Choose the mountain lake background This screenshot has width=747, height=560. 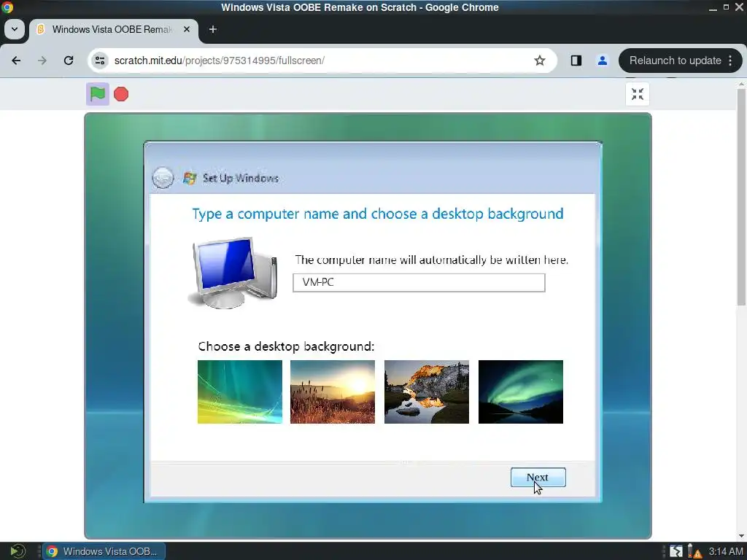(426, 392)
